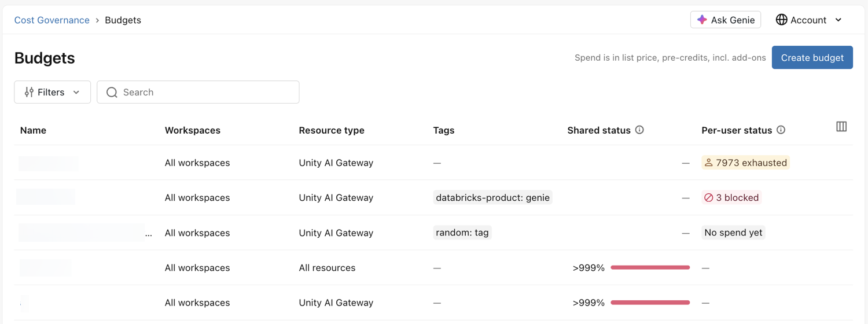Click the No spend yet status badge
Viewport: 868px width, 324px height.
tap(733, 233)
